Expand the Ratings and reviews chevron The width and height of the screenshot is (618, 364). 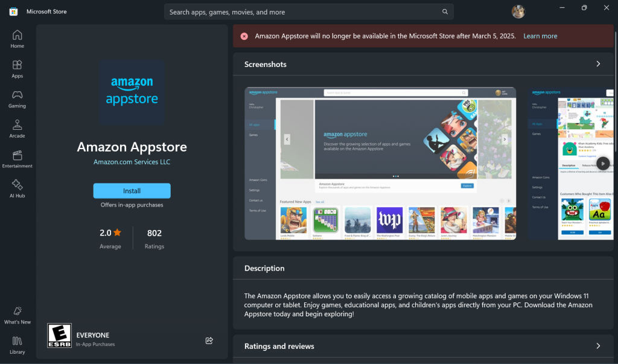pyautogui.click(x=598, y=346)
